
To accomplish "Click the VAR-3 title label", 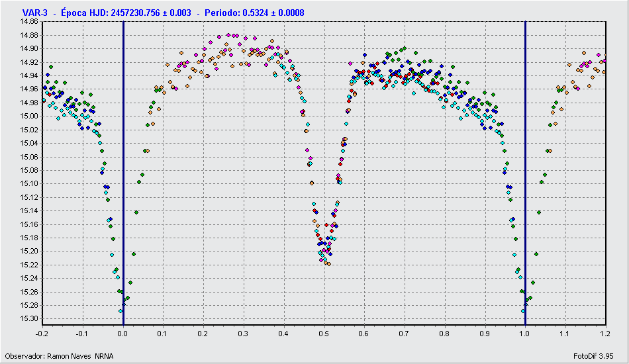I will click(35, 13).
